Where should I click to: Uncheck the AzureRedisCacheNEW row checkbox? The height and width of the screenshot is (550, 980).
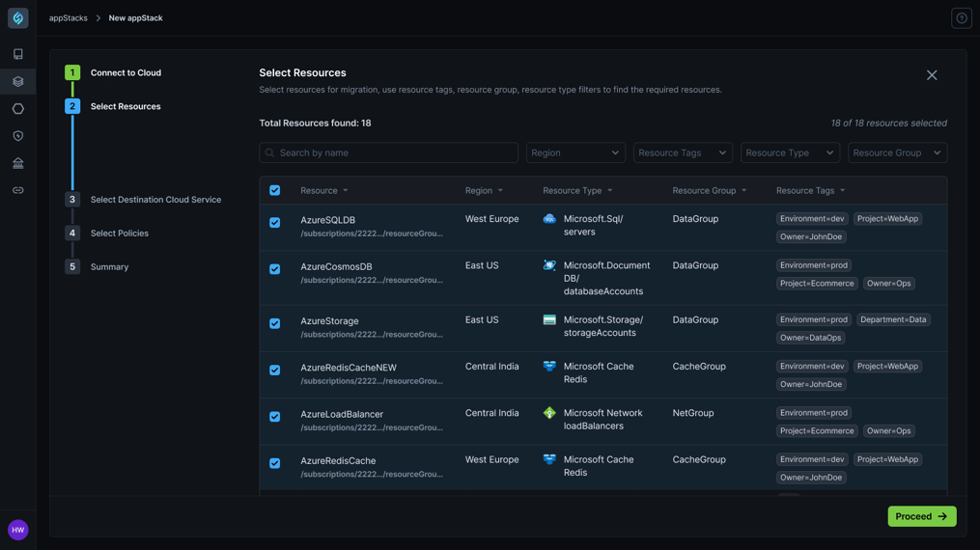[x=275, y=371]
